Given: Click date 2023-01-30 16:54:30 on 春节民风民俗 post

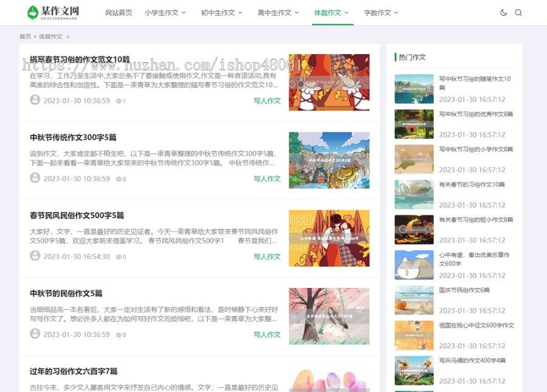Looking at the screenshot, I should (77, 256).
